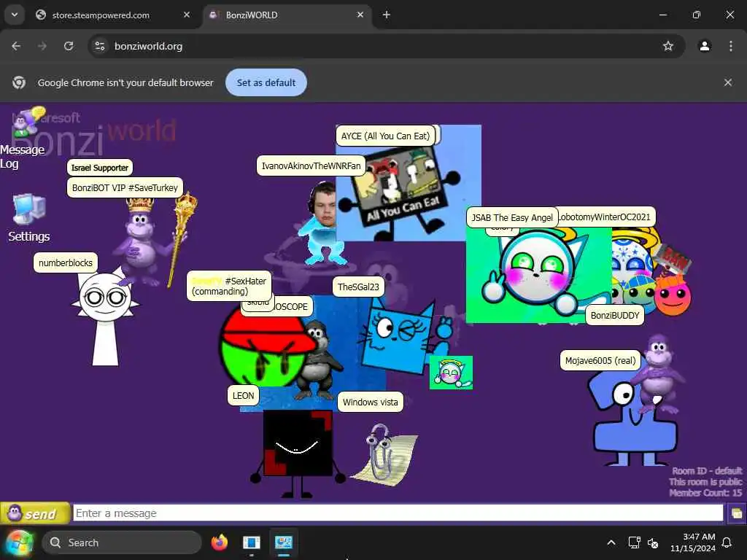This screenshot has height=560, width=747.
Task: Open the clock showing 3:47 AM
Action: (693, 542)
